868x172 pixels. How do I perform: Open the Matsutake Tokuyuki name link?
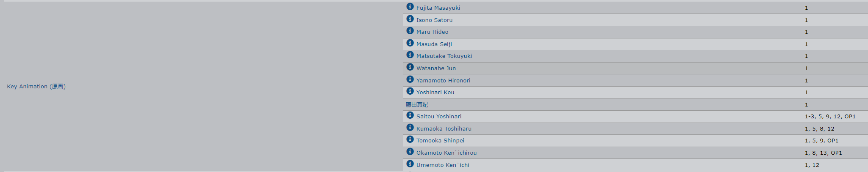[x=444, y=56]
